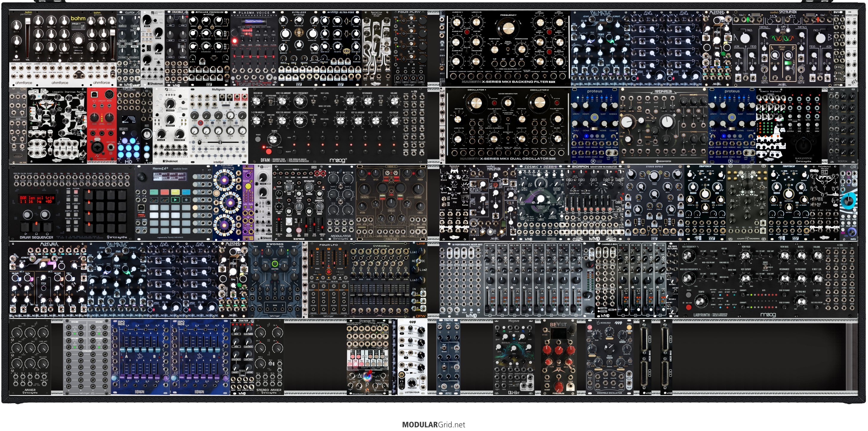Select the Macbeth Dual Oscillator module
Viewport: 868px width, 431px height.
pos(508,126)
